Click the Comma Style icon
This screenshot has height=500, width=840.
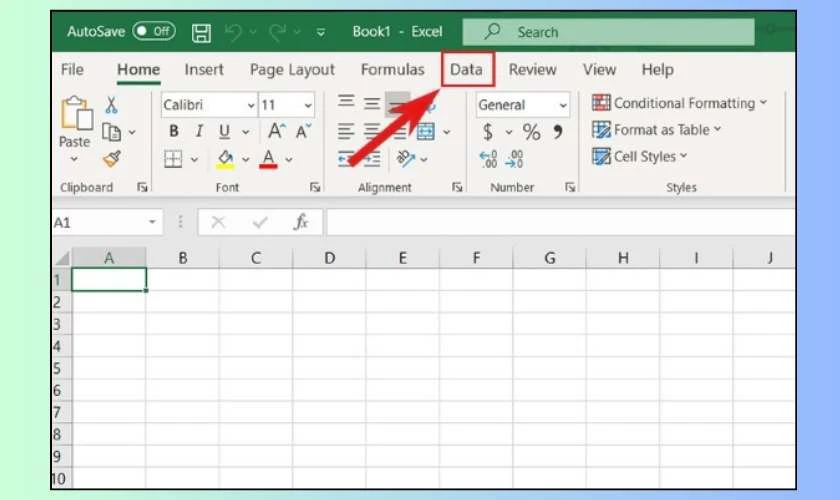(558, 132)
